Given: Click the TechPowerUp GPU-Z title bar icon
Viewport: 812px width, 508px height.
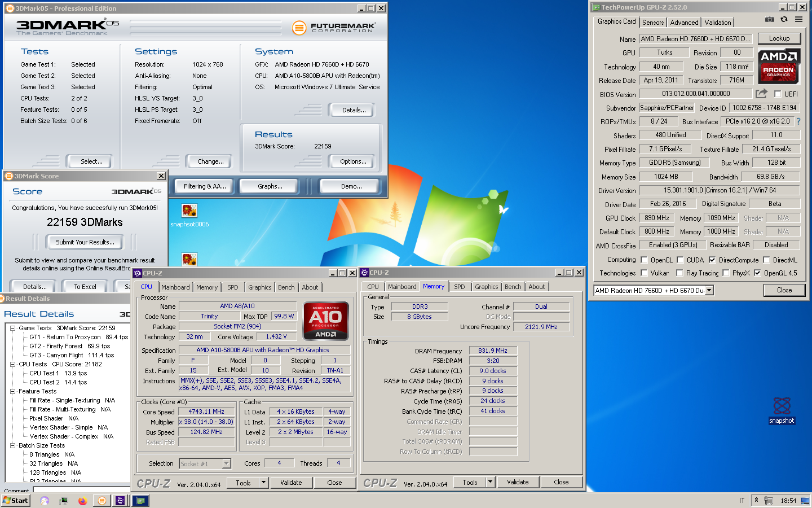Looking at the screenshot, I should click(595, 7).
